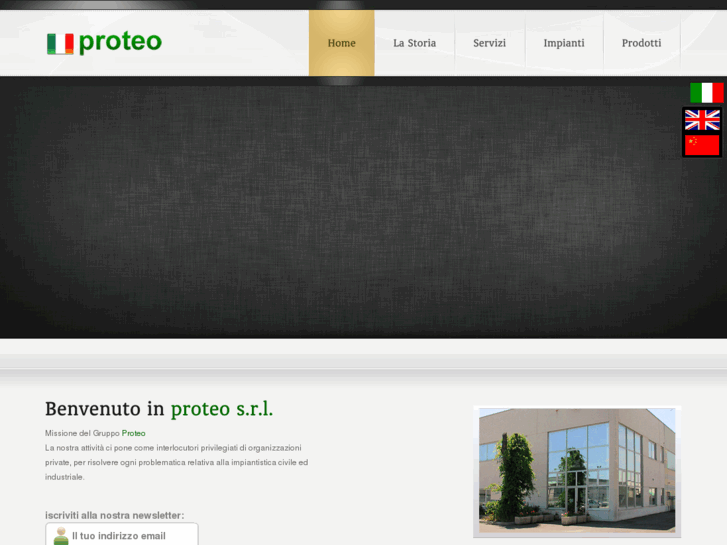The image size is (727, 545).
Task: Navigate to the Impianti section
Action: coord(564,43)
